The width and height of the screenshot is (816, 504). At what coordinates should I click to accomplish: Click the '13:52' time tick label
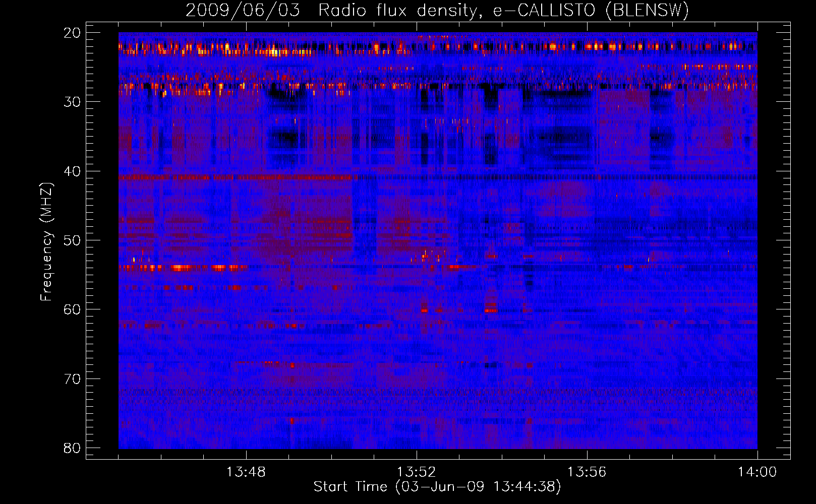coord(416,472)
